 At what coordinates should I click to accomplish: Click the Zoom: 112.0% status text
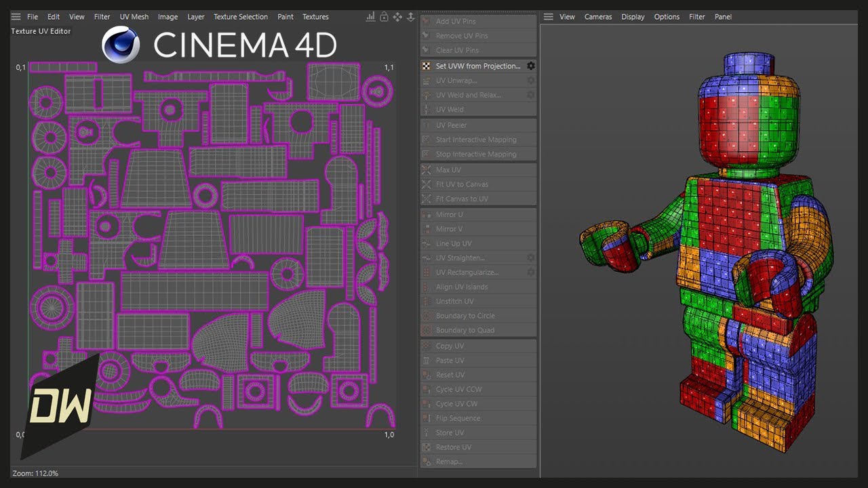(35, 473)
